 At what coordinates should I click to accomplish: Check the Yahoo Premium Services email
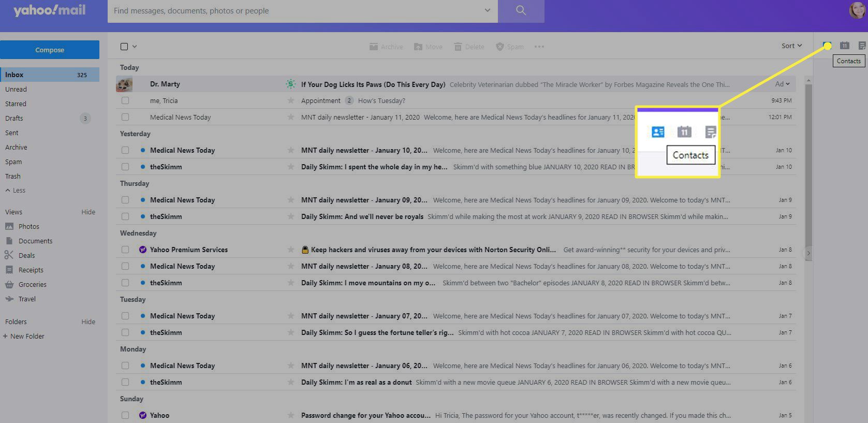(x=125, y=250)
